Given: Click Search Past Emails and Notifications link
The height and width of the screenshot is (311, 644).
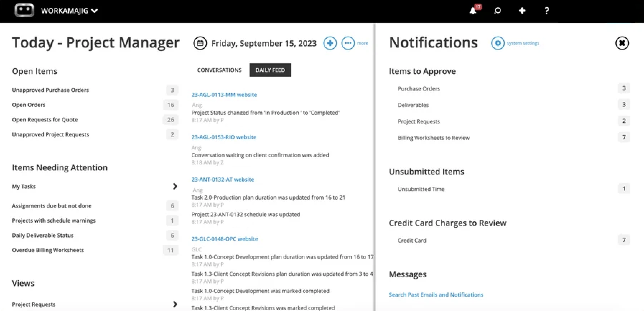Looking at the screenshot, I should [436, 295].
